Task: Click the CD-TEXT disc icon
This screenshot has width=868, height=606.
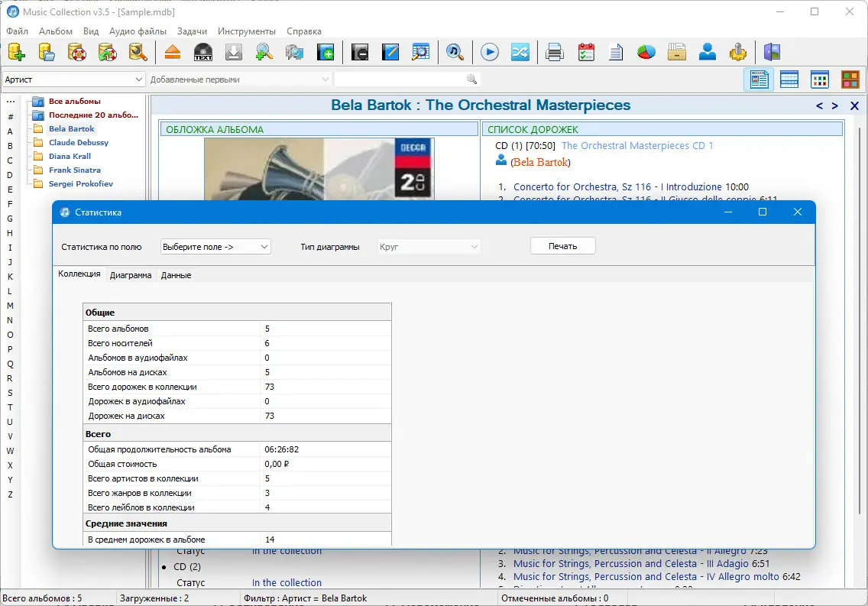Action: point(203,52)
